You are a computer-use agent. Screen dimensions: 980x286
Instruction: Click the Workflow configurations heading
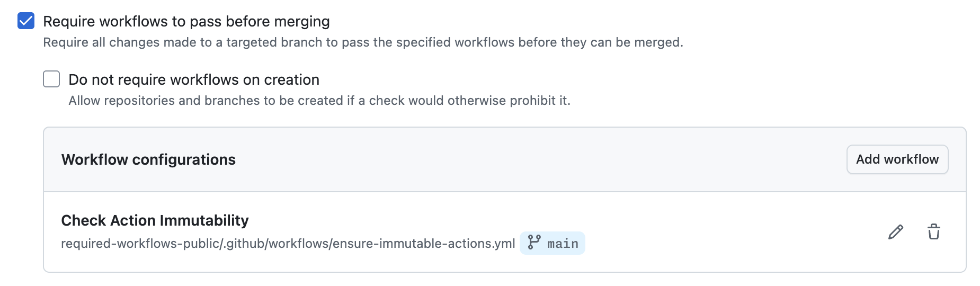click(x=148, y=159)
